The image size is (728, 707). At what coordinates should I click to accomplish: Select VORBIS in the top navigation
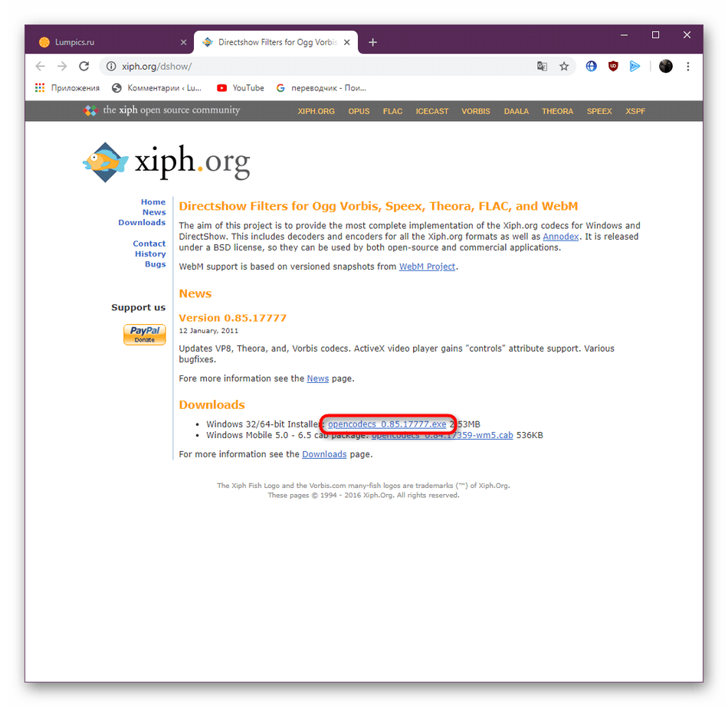coord(475,111)
